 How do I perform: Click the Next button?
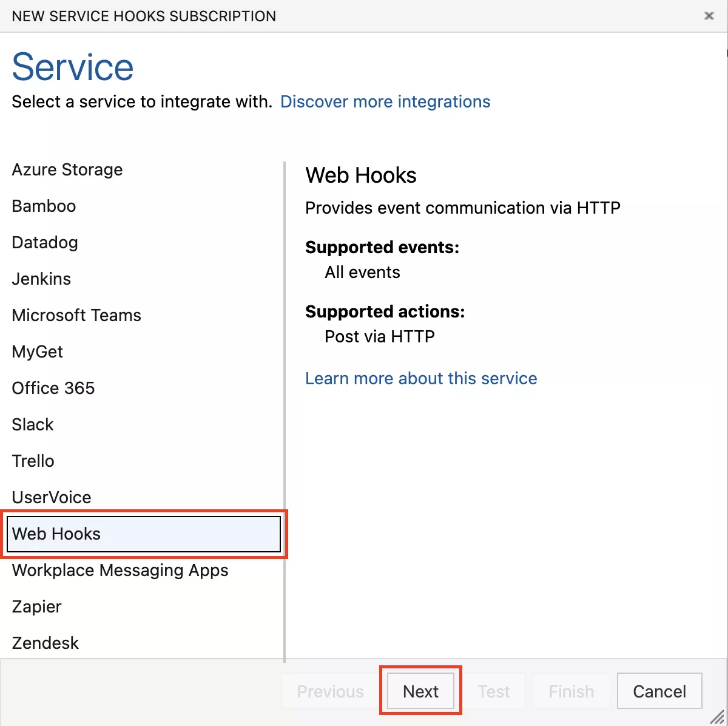coord(420,691)
